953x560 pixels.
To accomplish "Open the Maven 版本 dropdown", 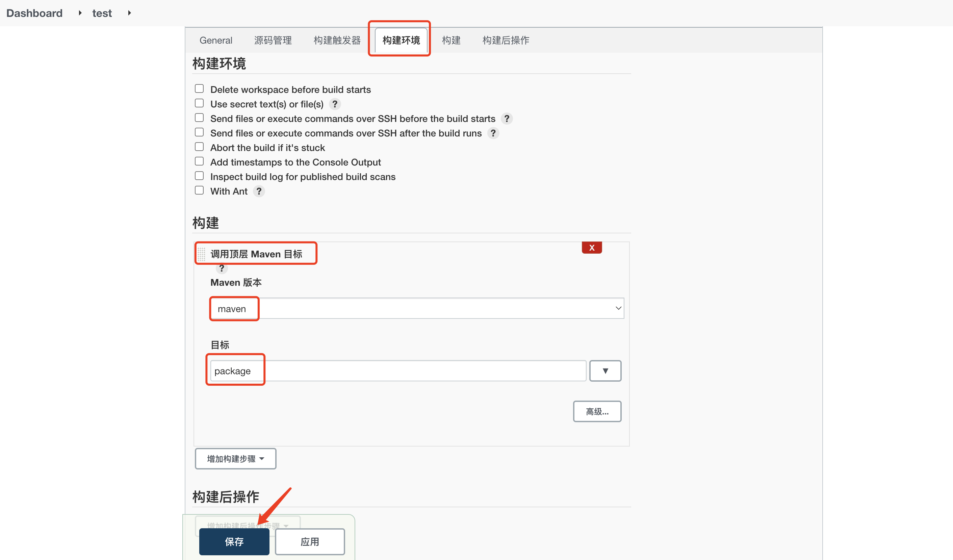I will (x=417, y=309).
